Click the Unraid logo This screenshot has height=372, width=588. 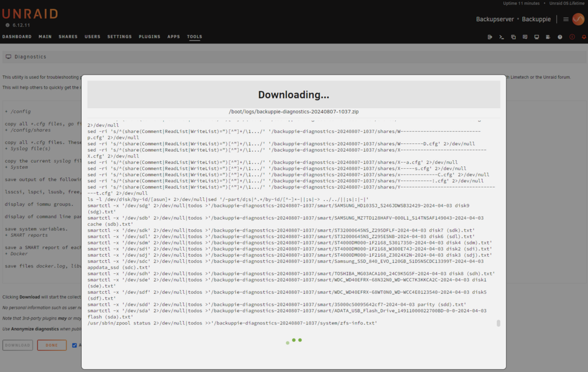[x=30, y=14]
